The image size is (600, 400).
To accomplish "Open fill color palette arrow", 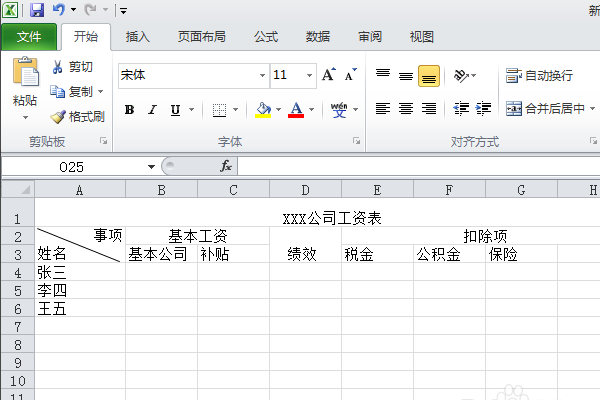I will [x=279, y=110].
